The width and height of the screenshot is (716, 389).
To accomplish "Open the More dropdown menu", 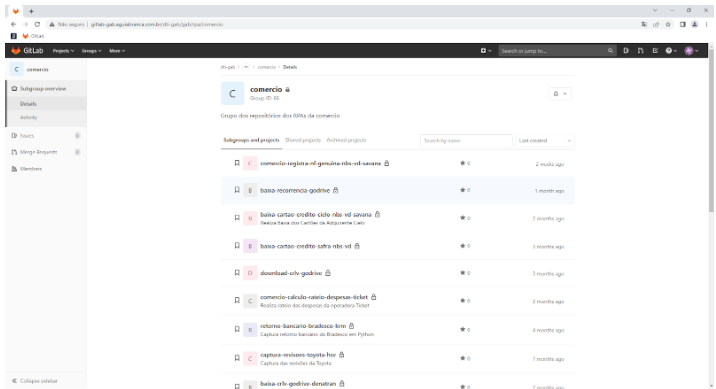I will pos(117,51).
